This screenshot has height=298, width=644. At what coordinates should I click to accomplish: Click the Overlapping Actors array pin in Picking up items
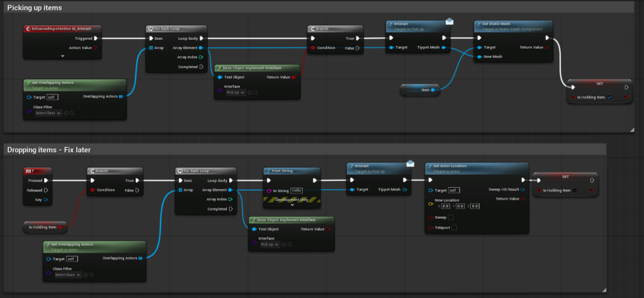click(121, 96)
